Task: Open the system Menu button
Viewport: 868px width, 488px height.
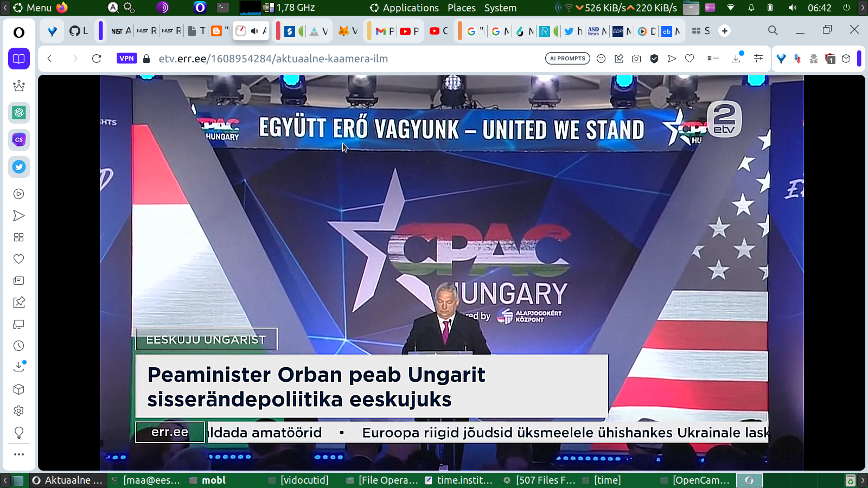Action: tap(33, 8)
